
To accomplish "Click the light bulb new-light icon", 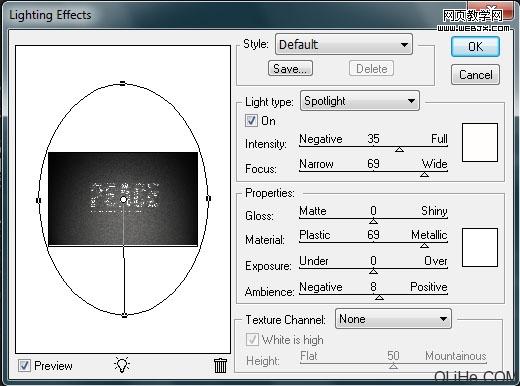I will pos(122,365).
